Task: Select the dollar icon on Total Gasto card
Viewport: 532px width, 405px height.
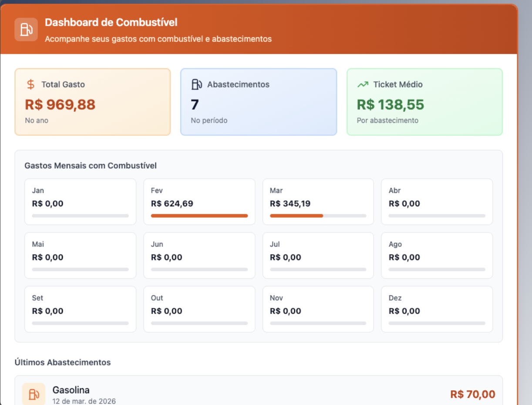Action: click(30, 84)
